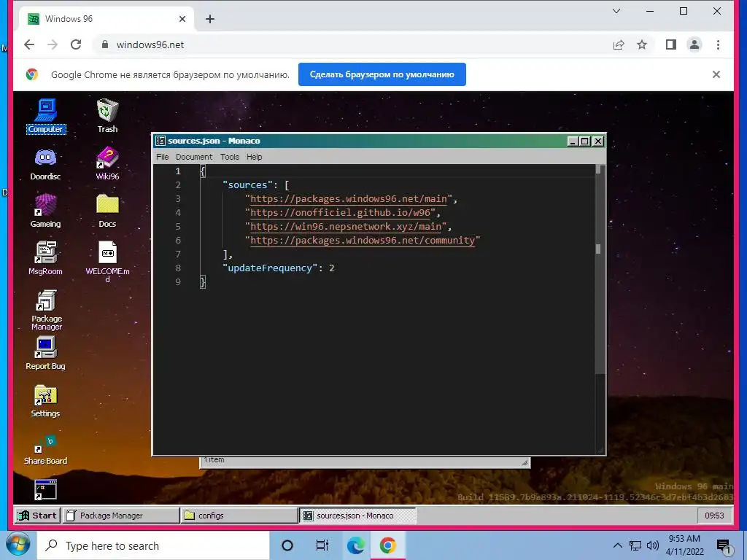Click the packages.windows96.net/community URL

click(x=363, y=240)
